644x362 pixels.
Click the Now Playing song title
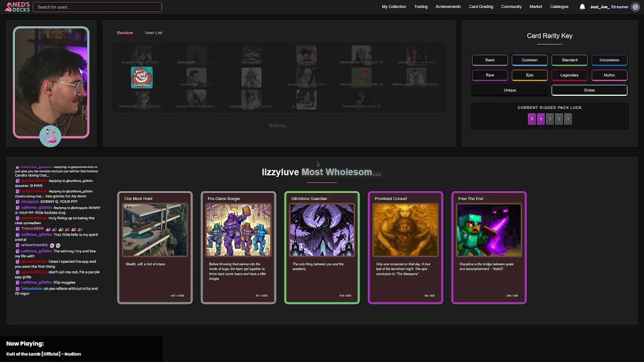43,354
